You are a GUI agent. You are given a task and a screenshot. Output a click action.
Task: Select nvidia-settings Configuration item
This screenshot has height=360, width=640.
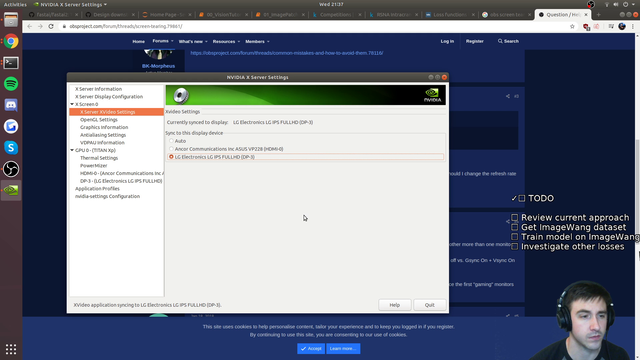107,196
